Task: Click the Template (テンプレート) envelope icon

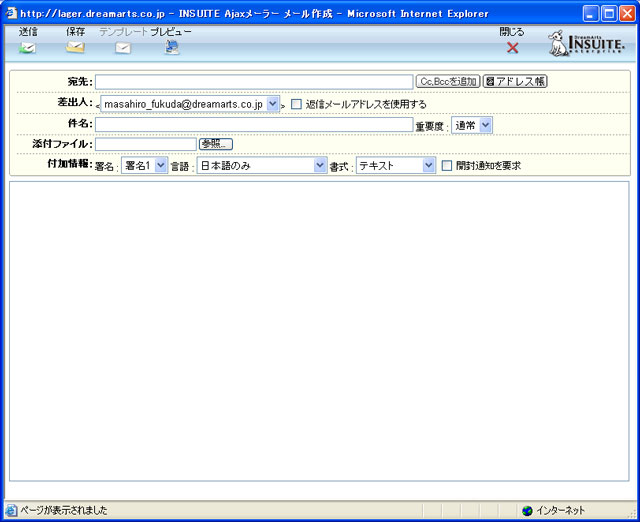Action: pos(123,48)
